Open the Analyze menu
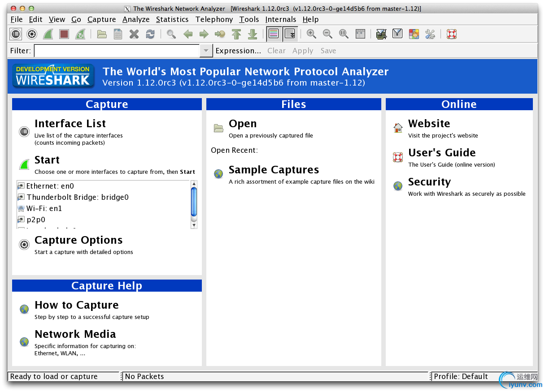The height and width of the screenshot is (392, 545). [136, 19]
